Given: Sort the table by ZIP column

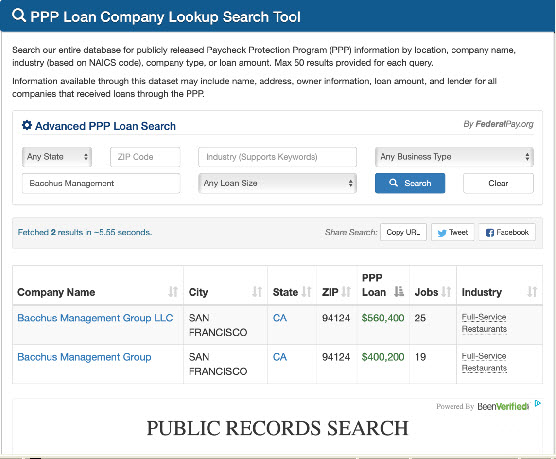Looking at the screenshot, I should point(346,292).
